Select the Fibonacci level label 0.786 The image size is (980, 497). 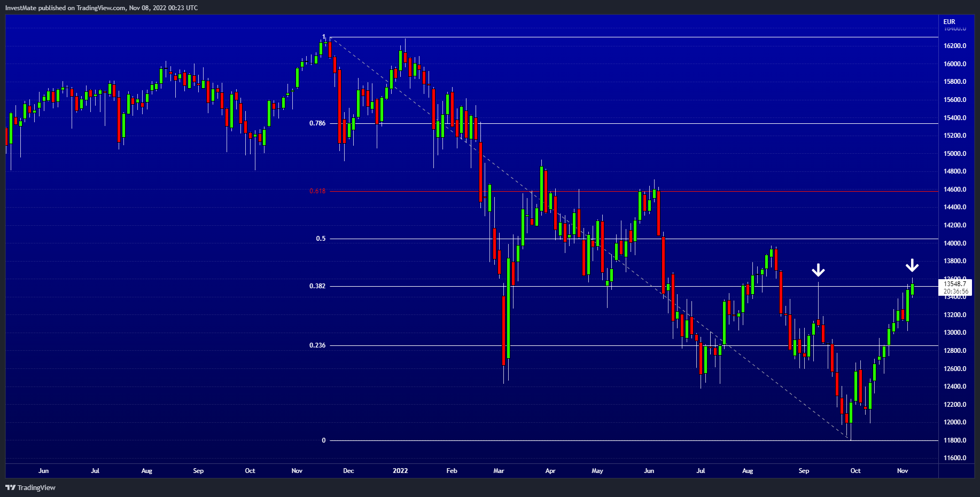317,123
